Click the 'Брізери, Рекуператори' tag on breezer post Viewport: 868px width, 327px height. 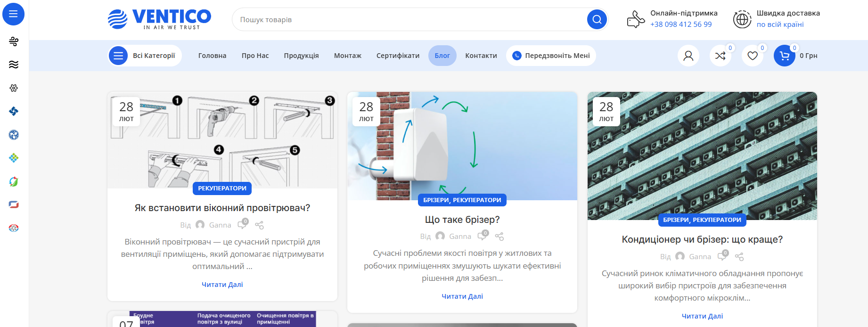462,200
